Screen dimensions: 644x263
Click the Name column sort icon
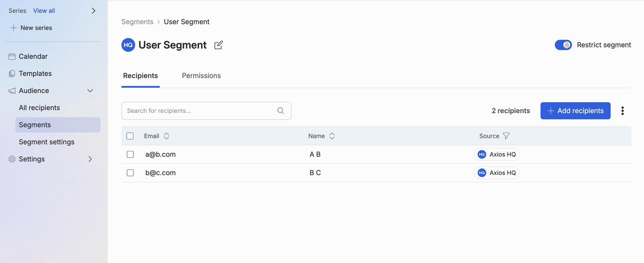pyautogui.click(x=332, y=136)
